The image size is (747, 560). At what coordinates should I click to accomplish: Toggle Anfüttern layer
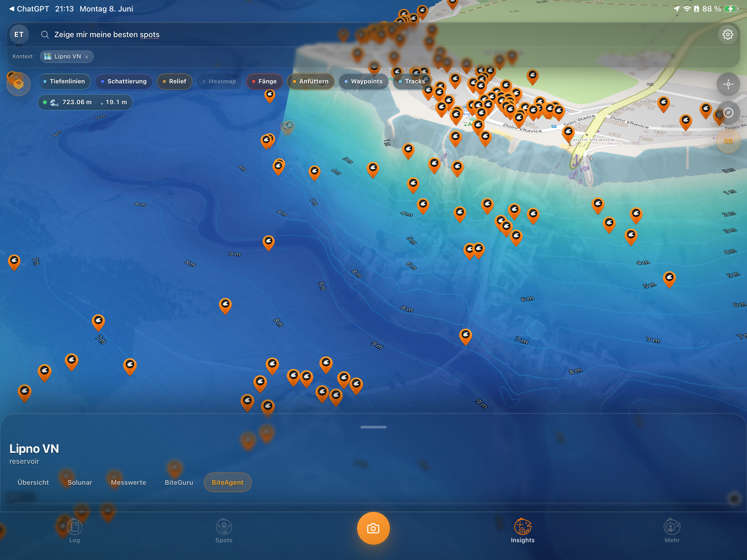[x=310, y=81]
